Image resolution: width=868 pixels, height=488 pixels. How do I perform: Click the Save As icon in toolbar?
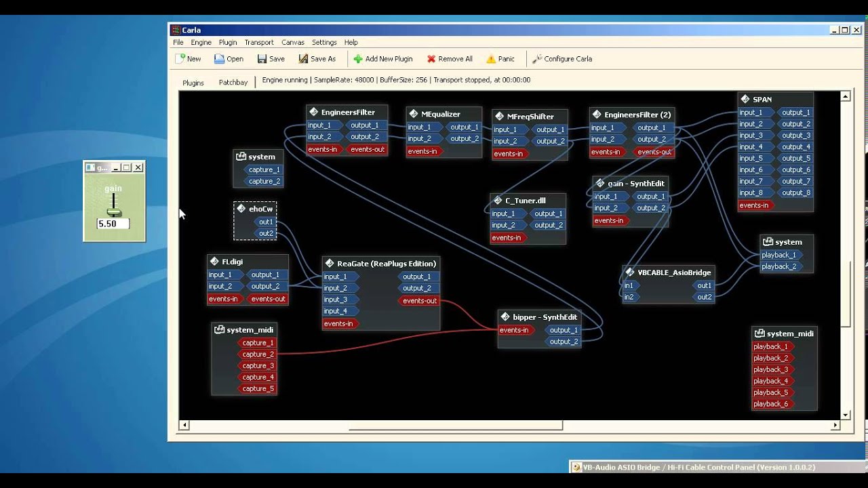point(303,59)
